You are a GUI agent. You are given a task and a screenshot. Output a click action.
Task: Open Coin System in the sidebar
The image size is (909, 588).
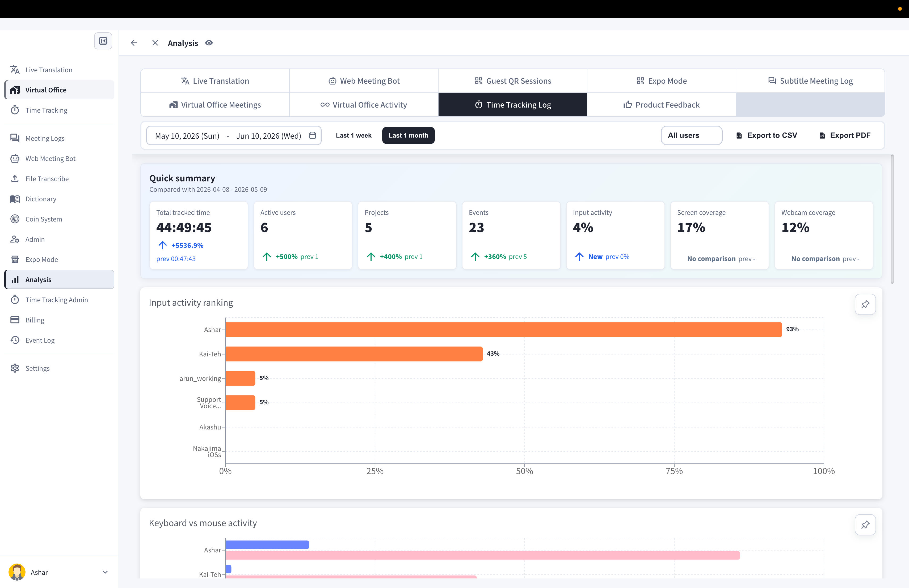tap(59, 219)
